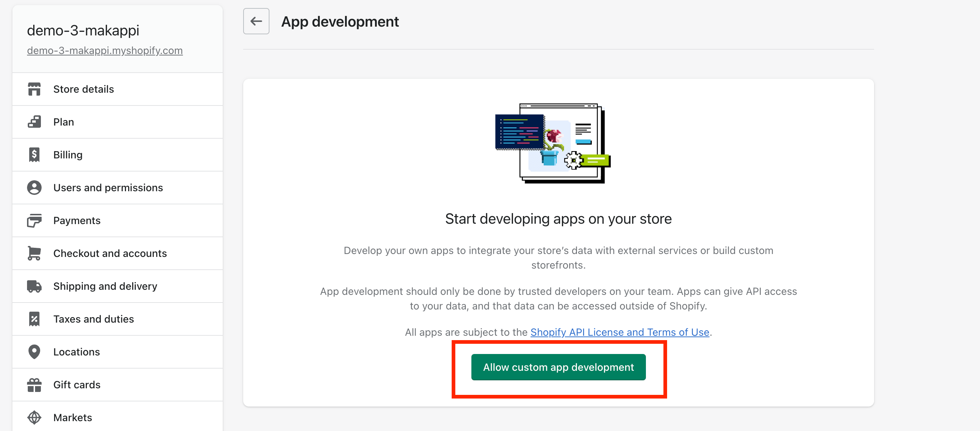Viewport: 980px width, 431px height.
Task: Open Markets settings
Action: (x=118, y=417)
